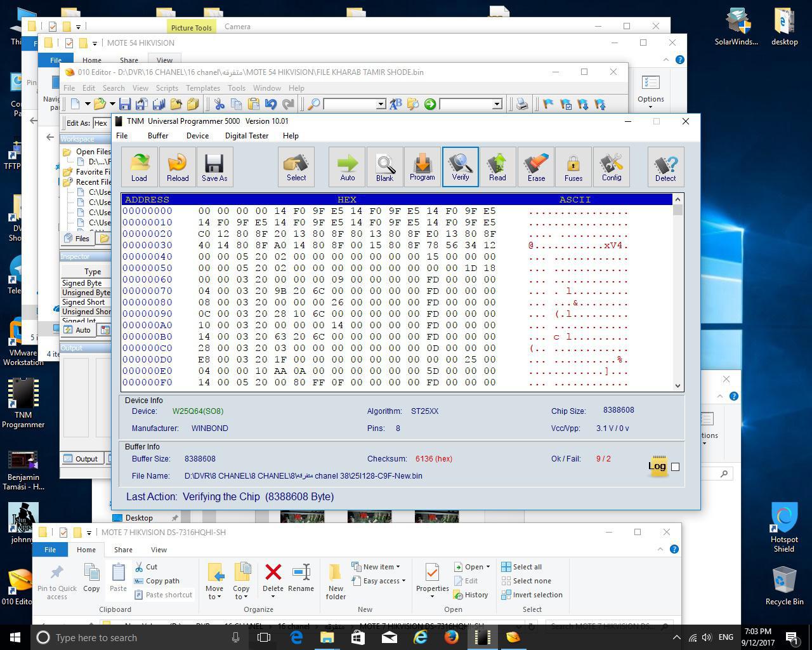Click the 010 Editor cut scissors icon
This screenshot has height=650, width=812.
(x=219, y=104)
